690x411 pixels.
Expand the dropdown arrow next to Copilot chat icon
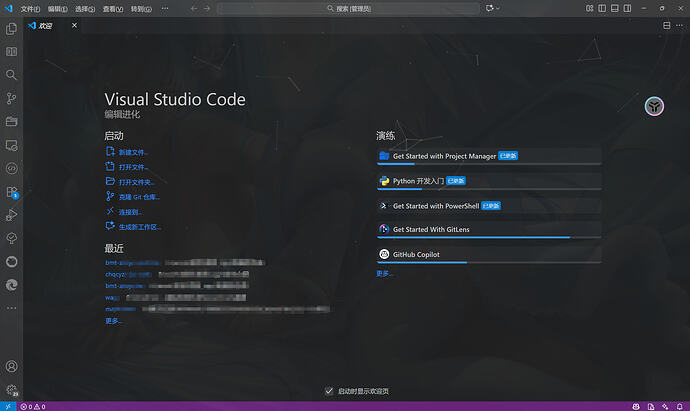click(x=498, y=8)
